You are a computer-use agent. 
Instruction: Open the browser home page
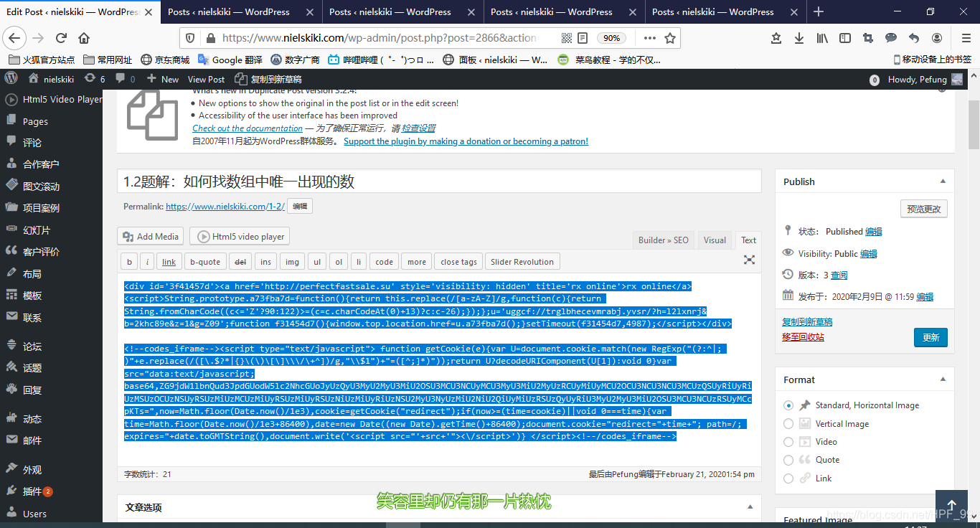point(84,38)
